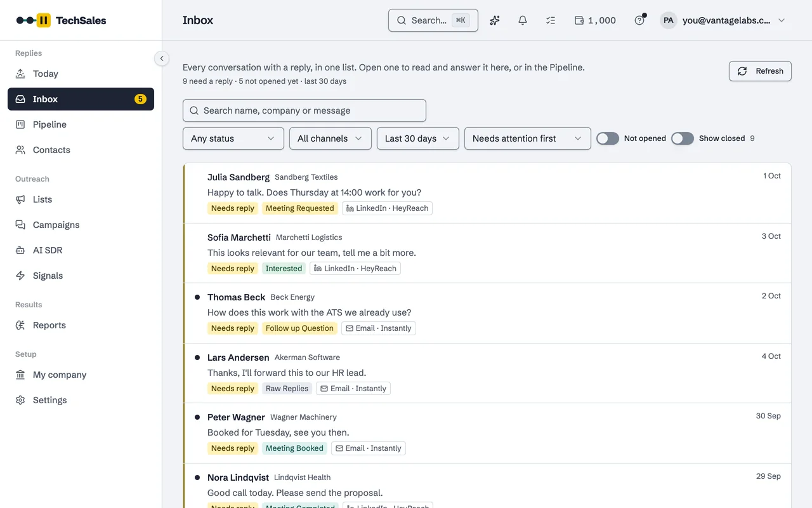Screen dimensions: 812x508
Task: Open the help question mark icon
Action: click(639, 20)
